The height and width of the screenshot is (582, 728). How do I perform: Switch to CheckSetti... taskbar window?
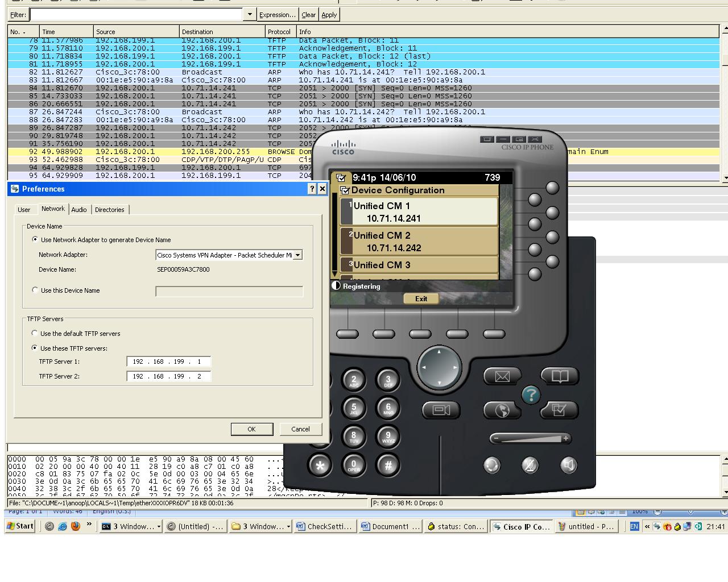coord(325,527)
